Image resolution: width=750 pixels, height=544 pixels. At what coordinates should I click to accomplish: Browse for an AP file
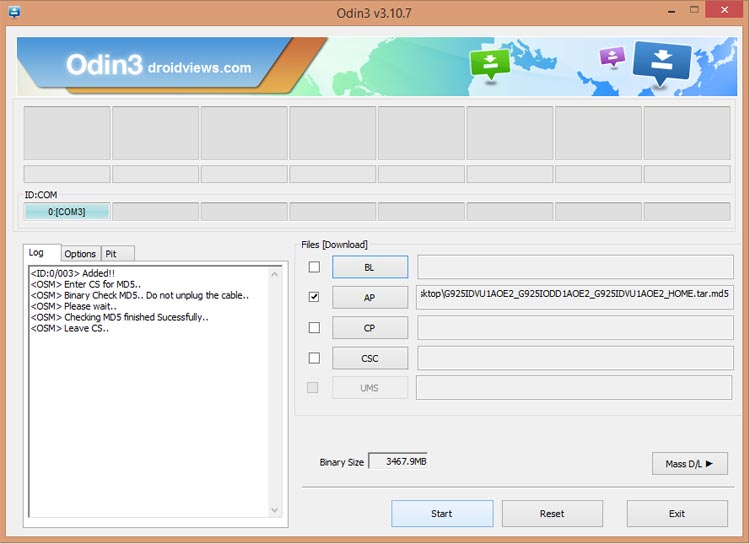click(x=370, y=297)
